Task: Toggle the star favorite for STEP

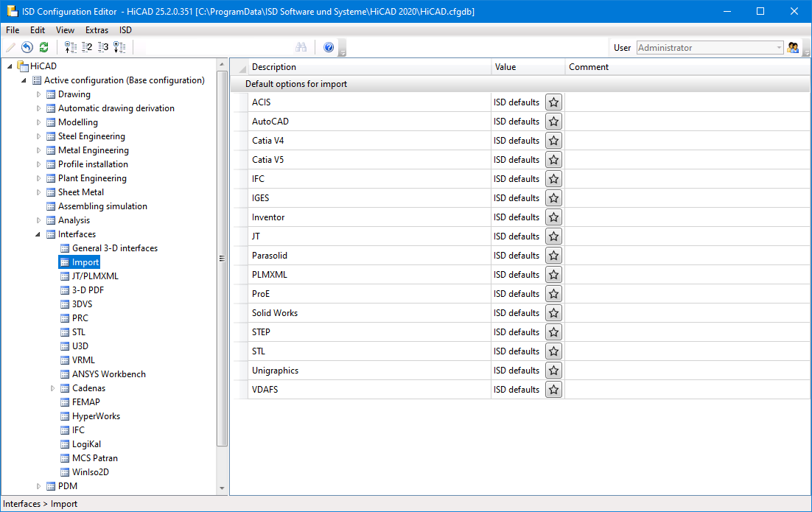Action: [554, 332]
